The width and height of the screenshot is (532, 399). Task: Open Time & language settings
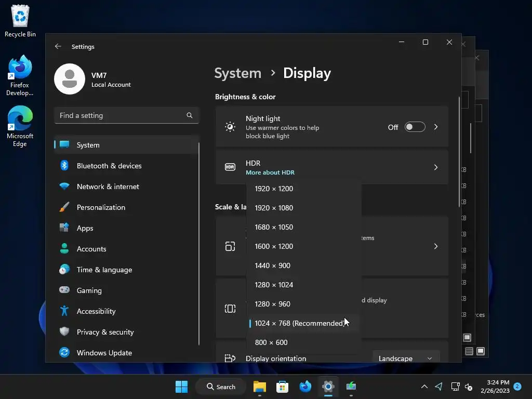pos(126,270)
